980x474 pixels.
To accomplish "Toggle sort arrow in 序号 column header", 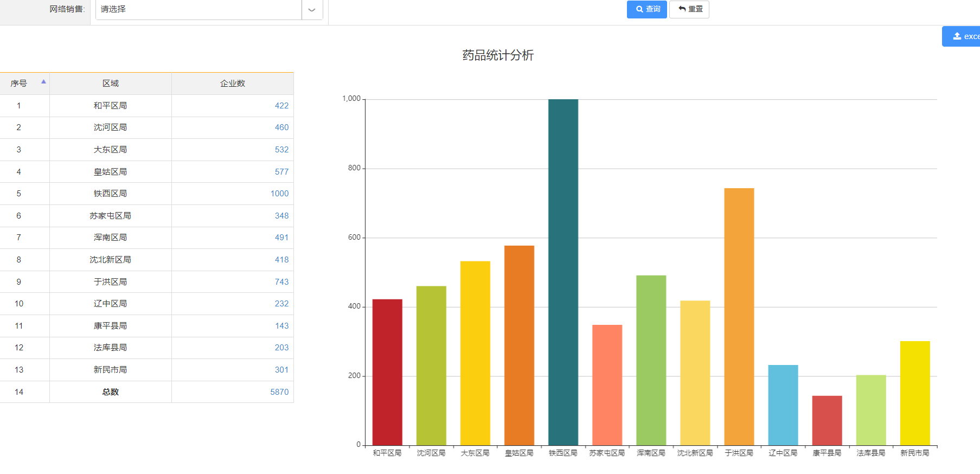I will [43, 82].
